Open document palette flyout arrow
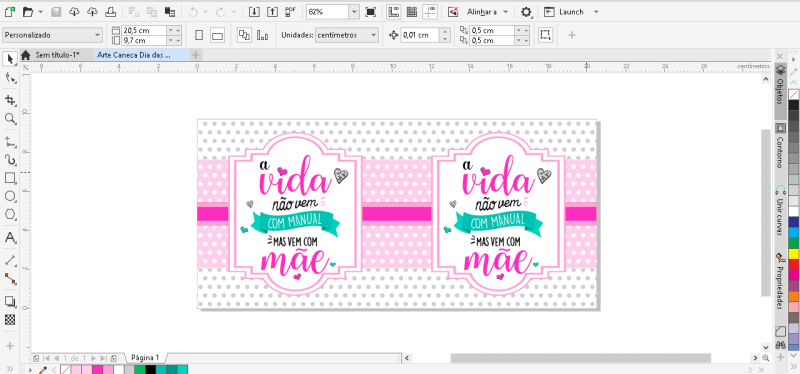The width and height of the screenshot is (800, 374). point(30,369)
